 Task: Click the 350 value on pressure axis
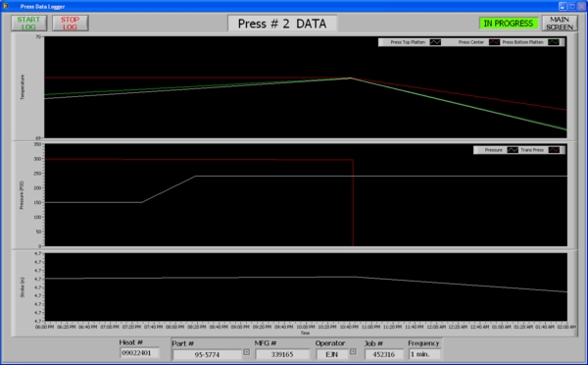37,144
